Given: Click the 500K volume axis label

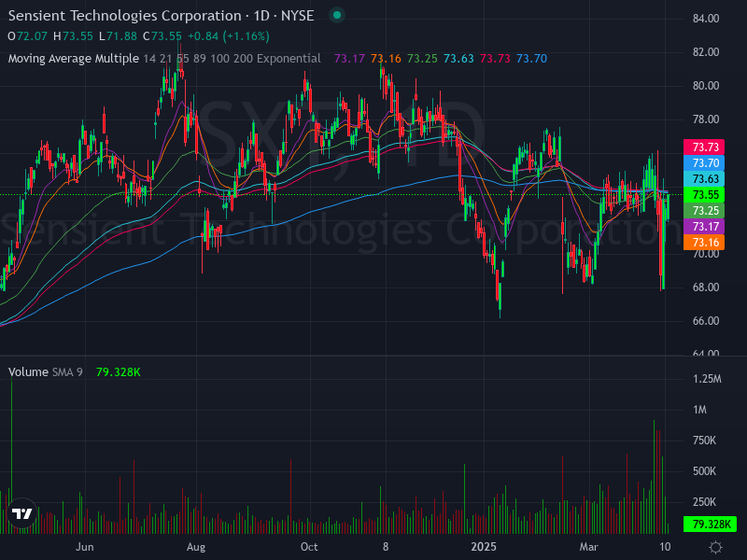Looking at the screenshot, I should tap(704, 471).
